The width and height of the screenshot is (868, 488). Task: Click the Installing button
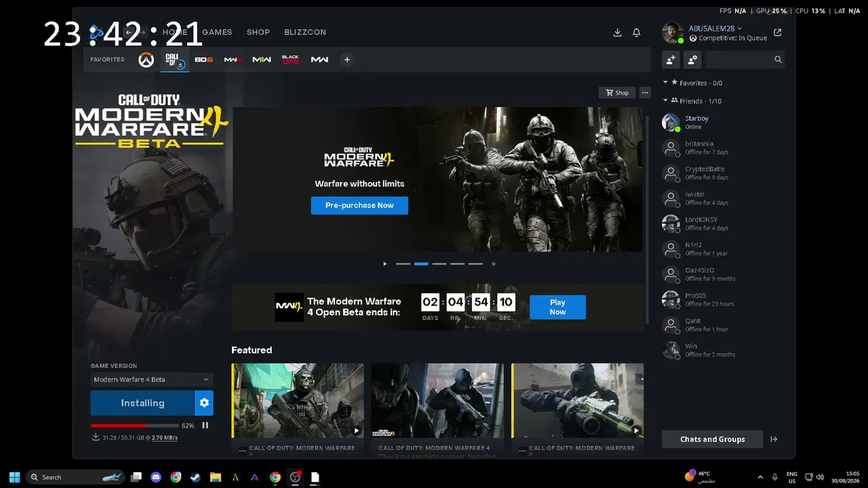coord(142,403)
